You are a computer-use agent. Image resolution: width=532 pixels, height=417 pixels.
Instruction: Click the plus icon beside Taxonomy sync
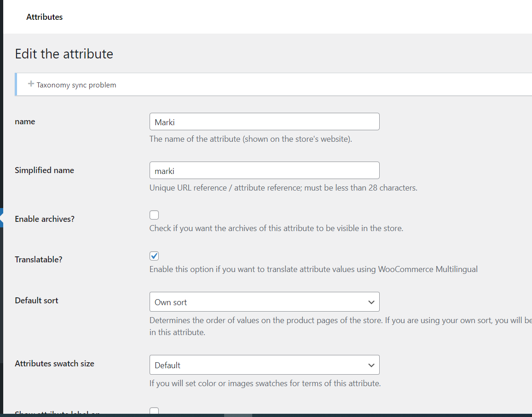(31, 84)
